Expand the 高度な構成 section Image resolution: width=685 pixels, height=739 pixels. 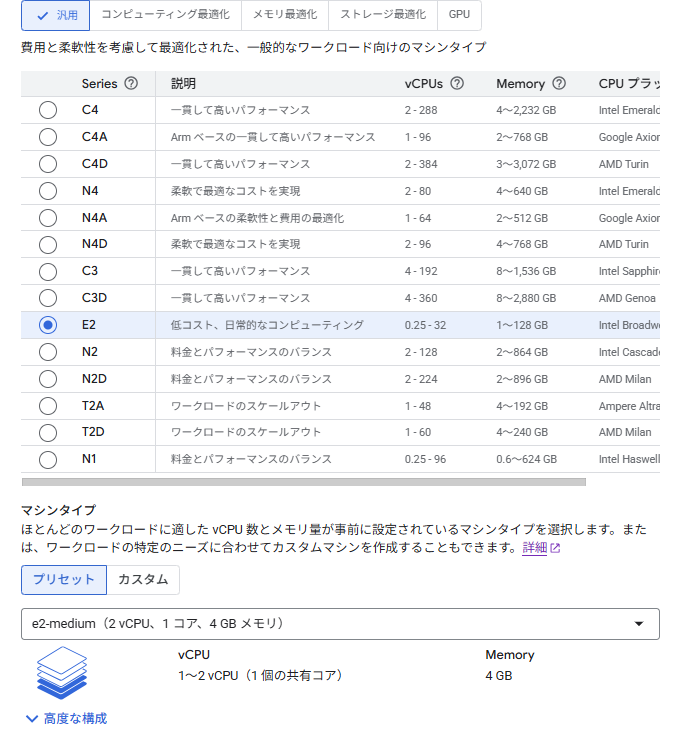click(x=66, y=718)
